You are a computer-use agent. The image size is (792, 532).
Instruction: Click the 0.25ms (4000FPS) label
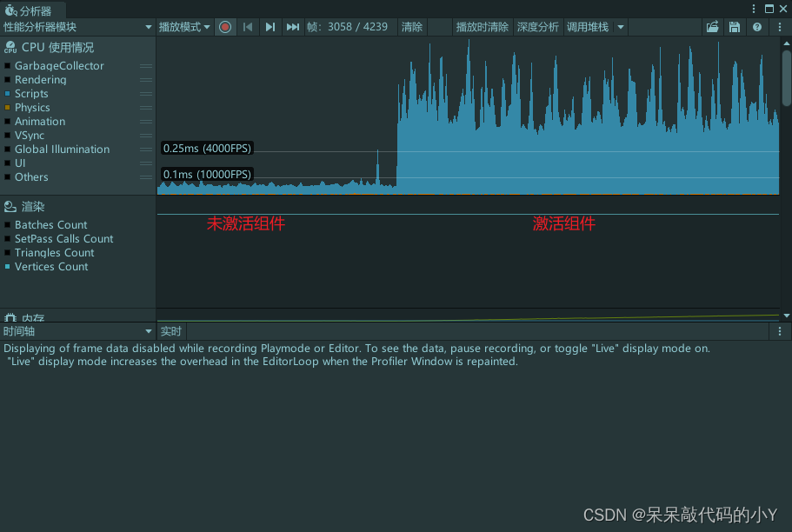(207, 148)
